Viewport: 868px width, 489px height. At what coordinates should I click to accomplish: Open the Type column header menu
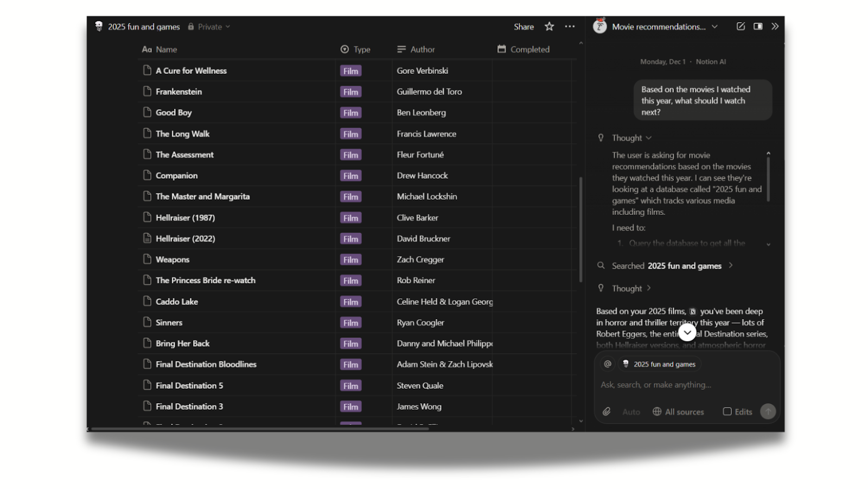(355, 49)
